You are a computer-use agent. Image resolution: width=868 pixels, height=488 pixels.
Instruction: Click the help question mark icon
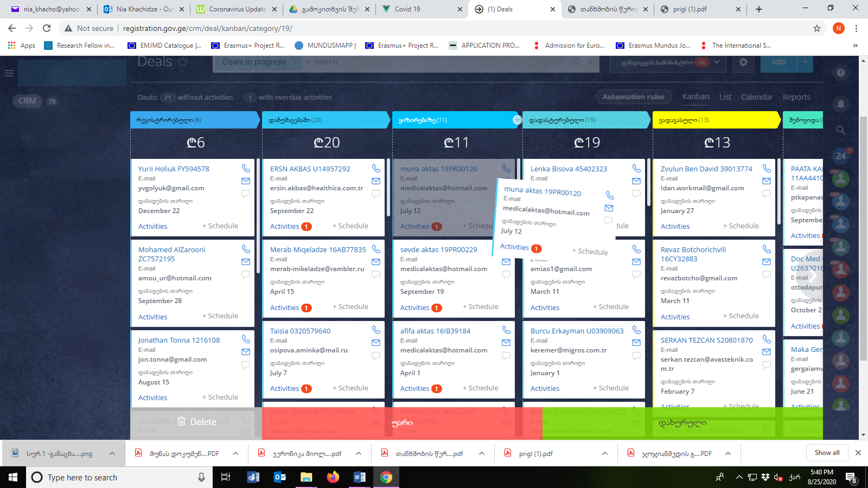(x=840, y=73)
